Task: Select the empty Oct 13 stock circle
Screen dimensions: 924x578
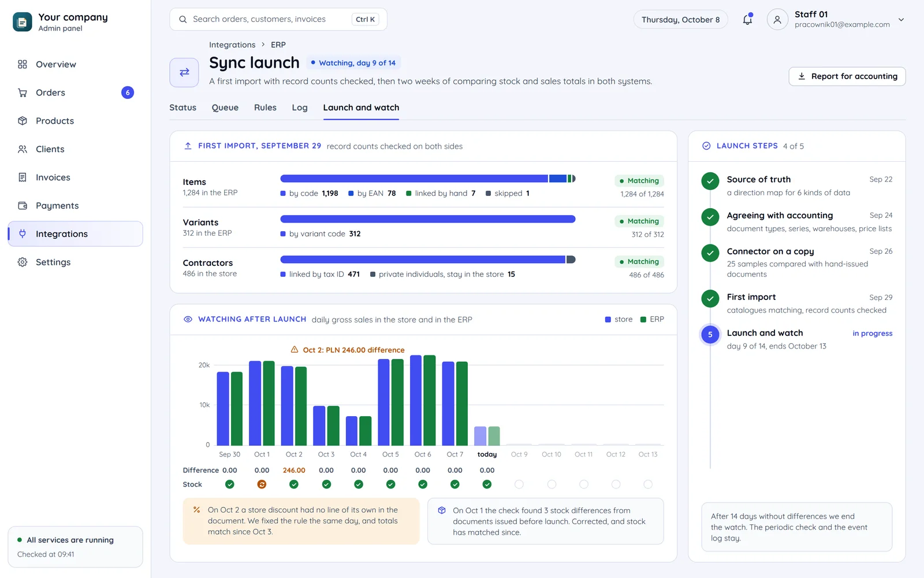Action: click(x=648, y=484)
